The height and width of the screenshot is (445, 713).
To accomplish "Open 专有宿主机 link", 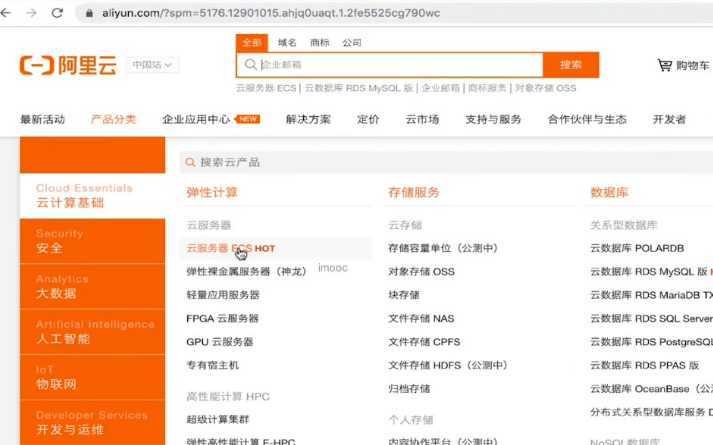I will pyautogui.click(x=212, y=365).
